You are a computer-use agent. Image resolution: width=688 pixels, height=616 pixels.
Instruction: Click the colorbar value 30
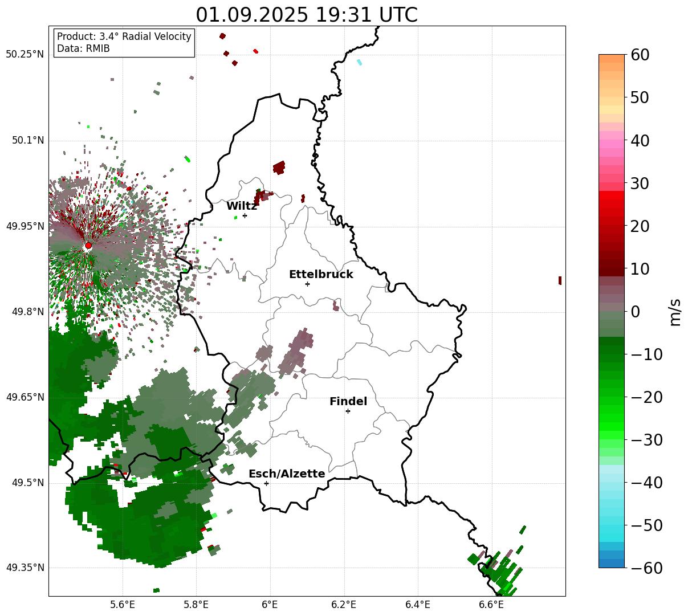(640, 183)
